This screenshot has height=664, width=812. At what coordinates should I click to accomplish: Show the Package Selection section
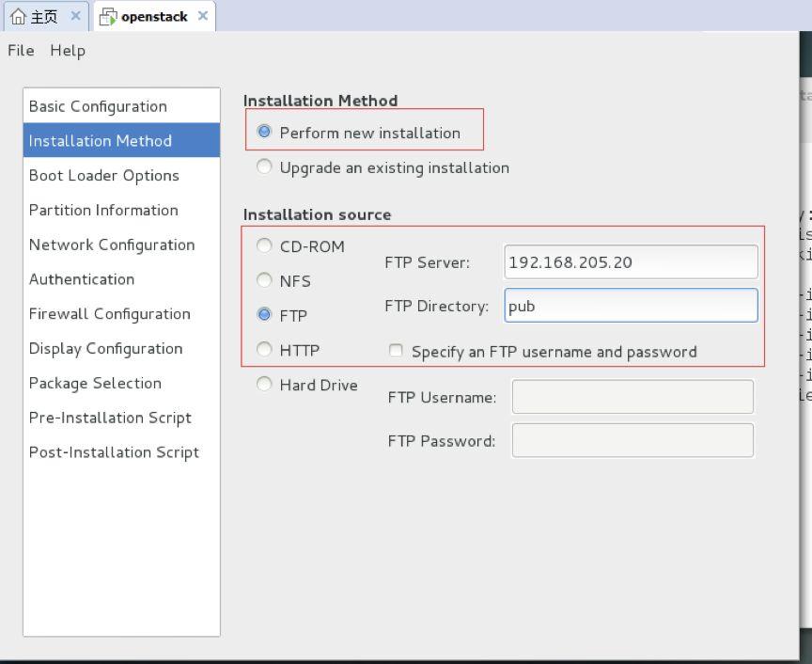coord(95,384)
